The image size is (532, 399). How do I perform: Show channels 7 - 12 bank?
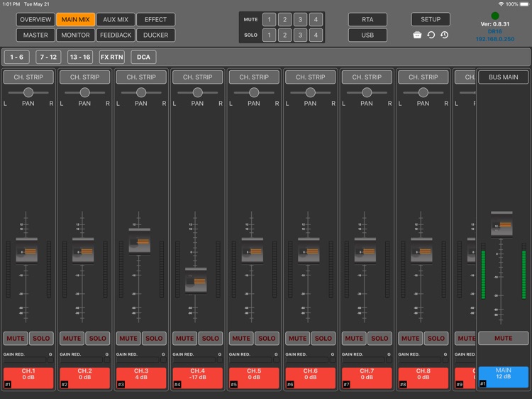[48, 57]
